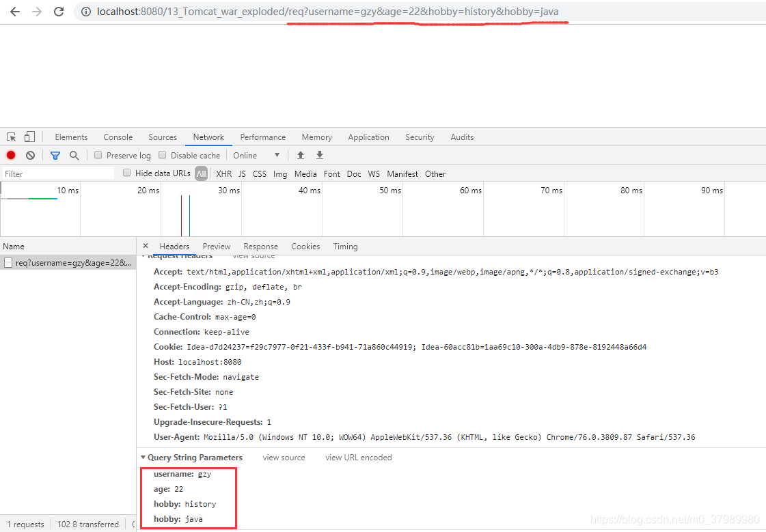This screenshot has width=766, height=532.
Task: Open the network filter input via funnel icon
Action: (x=55, y=155)
